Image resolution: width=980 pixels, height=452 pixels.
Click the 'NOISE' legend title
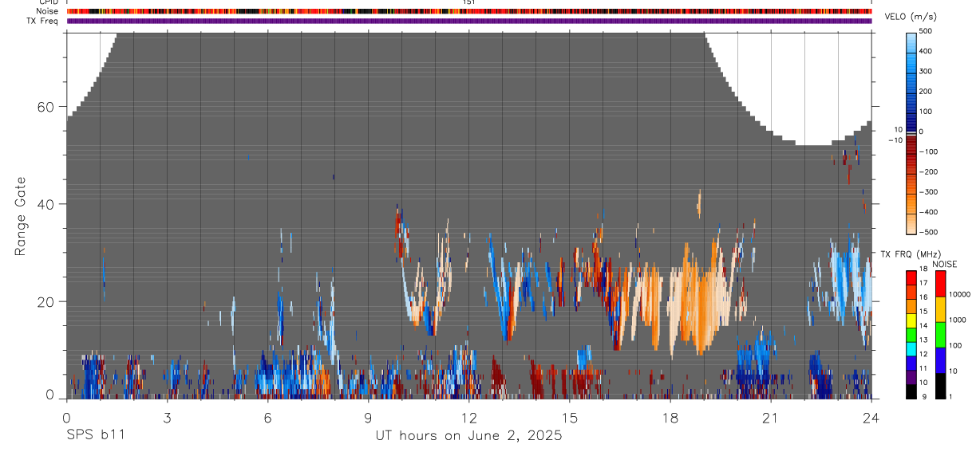click(x=944, y=264)
